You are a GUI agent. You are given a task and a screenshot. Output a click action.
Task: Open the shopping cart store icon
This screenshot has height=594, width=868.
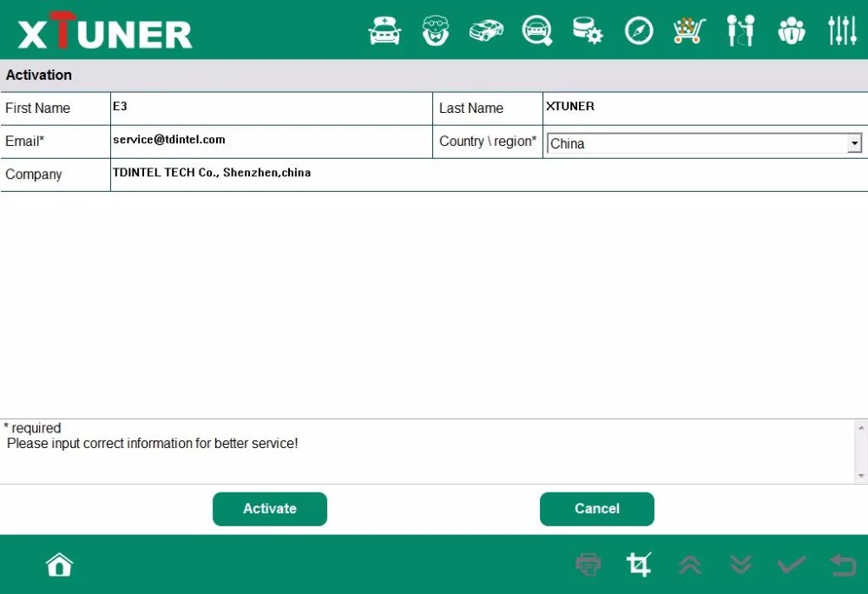(689, 30)
